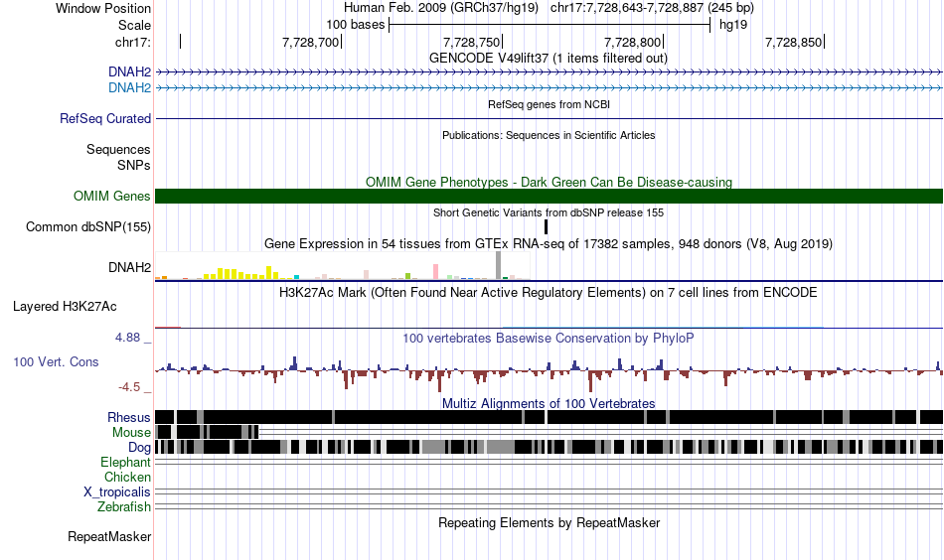The height and width of the screenshot is (560, 944).
Task: Click the Dog striped alignment bar
Action: pos(550,447)
